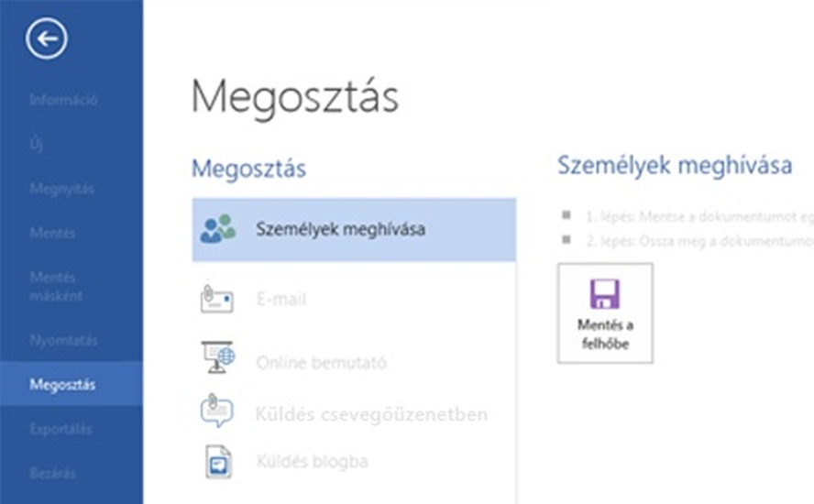Select the Megosztás sidebar tab
The width and height of the screenshot is (814, 504).
62,385
